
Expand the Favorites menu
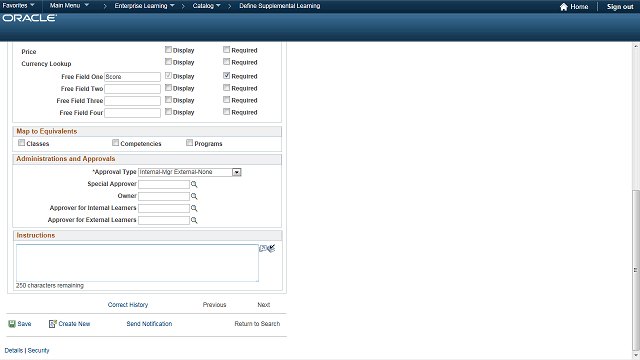pos(18,6)
